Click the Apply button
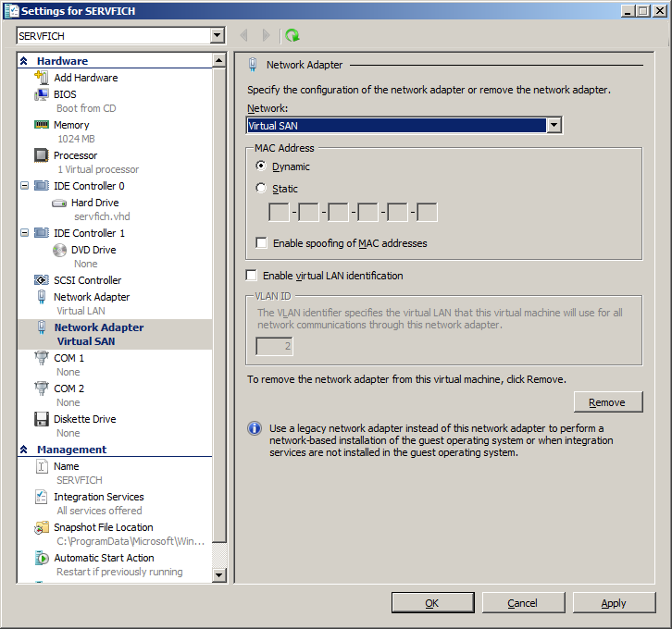672x629 pixels. click(x=614, y=602)
